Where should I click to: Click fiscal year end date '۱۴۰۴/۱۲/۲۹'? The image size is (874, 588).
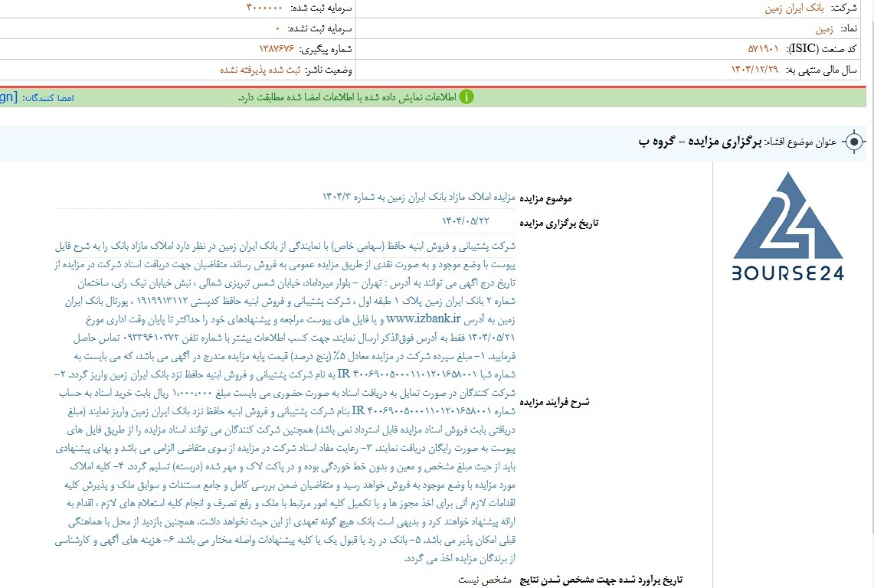[x=755, y=70]
